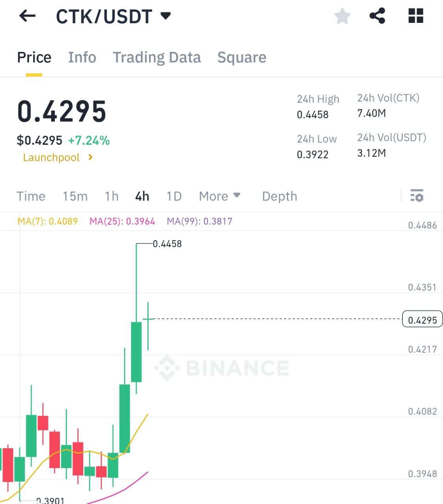The width and height of the screenshot is (443, 504).
Task: Open chart indicator settings icon
Action: (x=417, y=196)
